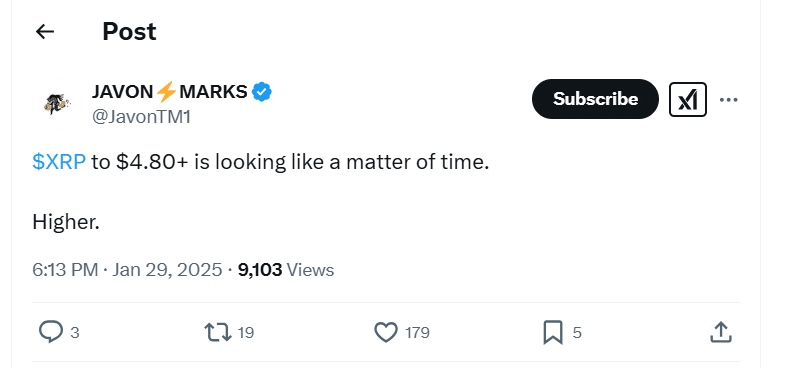
Task: Repost using the arrows icon
Action: 218,332
